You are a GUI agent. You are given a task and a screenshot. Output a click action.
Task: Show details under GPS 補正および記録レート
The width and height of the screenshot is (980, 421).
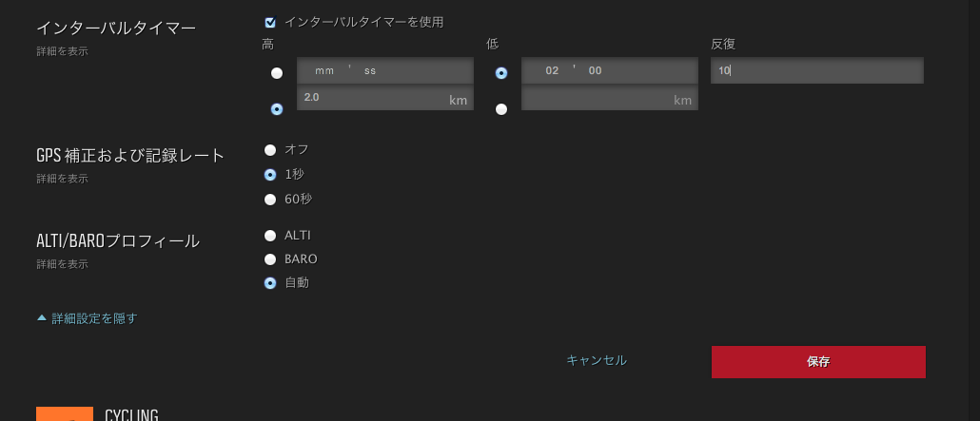[x=62, y=179]
